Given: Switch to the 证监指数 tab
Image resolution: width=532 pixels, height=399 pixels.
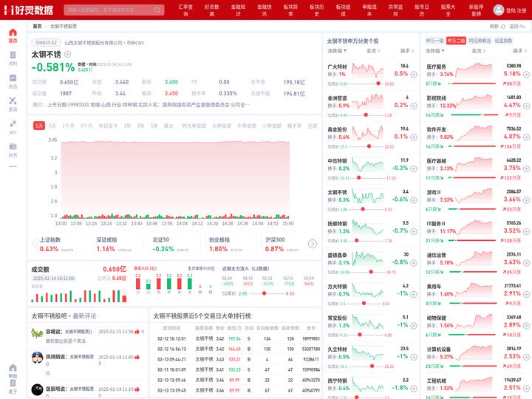Looking at the screenshot, I should 503,41.
